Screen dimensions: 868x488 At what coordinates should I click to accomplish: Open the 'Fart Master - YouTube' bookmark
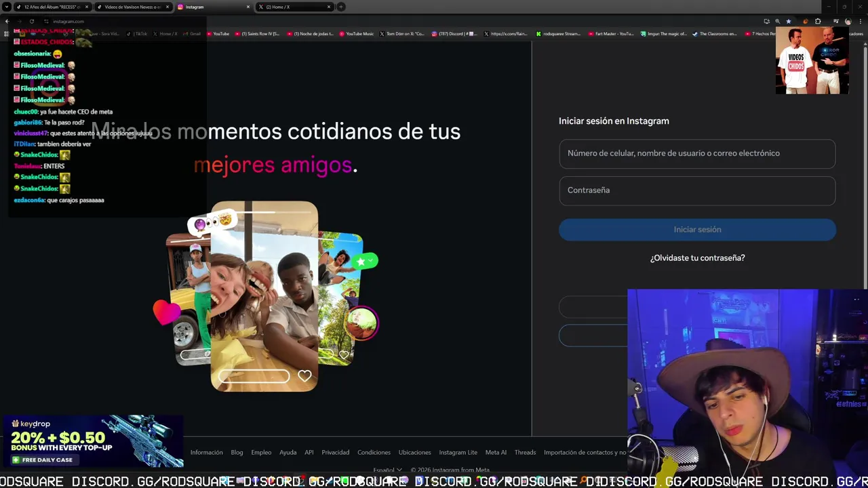tap(610, 33)
